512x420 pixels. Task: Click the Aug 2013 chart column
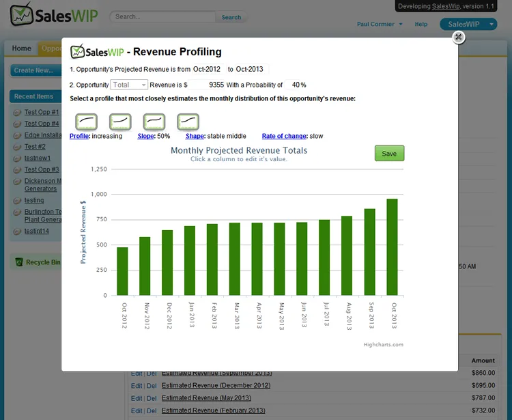[347, 255]
